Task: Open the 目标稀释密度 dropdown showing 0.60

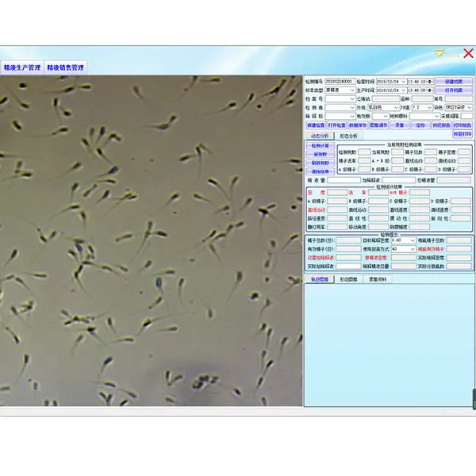Action: point(412,240)
